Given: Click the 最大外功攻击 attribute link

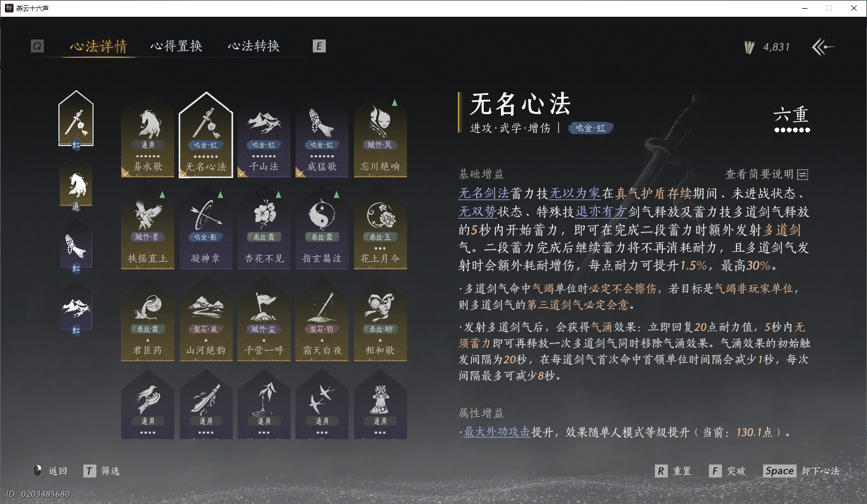Looking at the screenshot, I should pyautogui.click(x=497, y=432).
